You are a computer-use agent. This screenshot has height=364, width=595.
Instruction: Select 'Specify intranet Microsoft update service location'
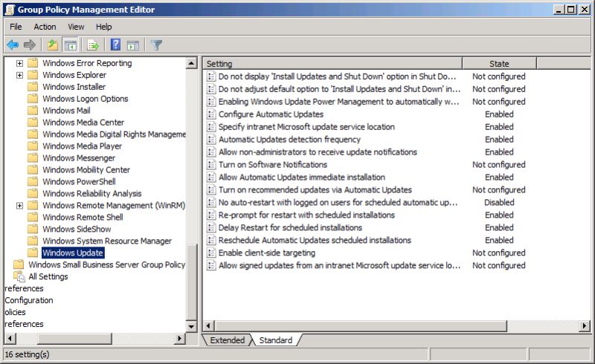(306, 127)
